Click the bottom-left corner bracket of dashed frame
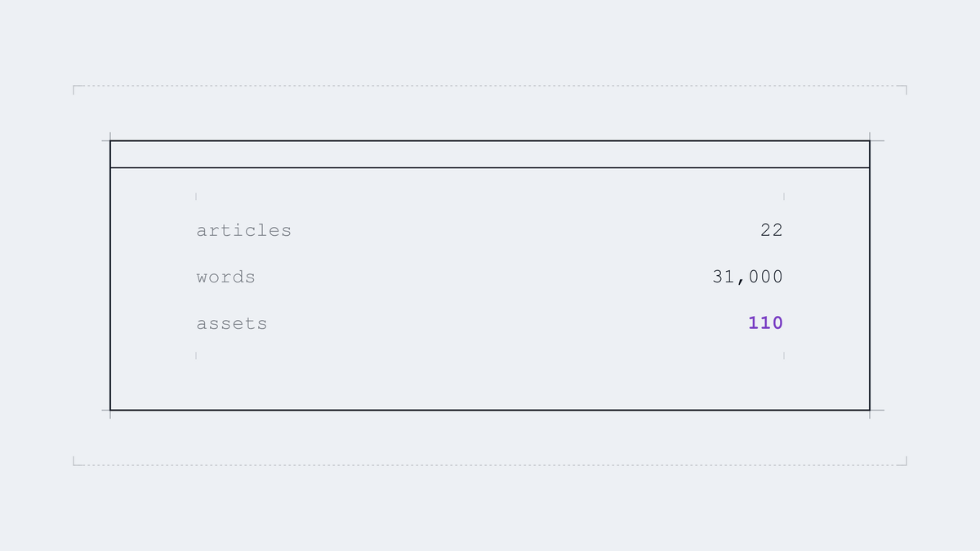980x551 pixels. click(78, 461)
